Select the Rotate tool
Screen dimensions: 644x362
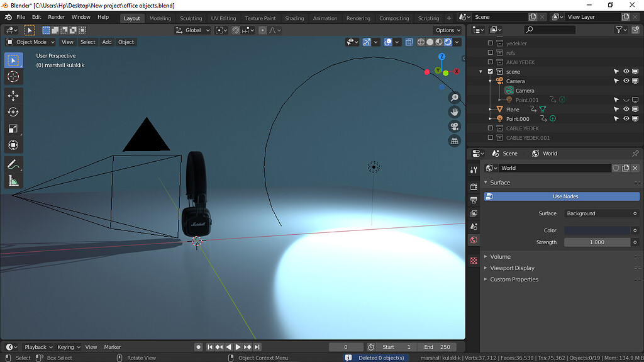coord(13,112)
